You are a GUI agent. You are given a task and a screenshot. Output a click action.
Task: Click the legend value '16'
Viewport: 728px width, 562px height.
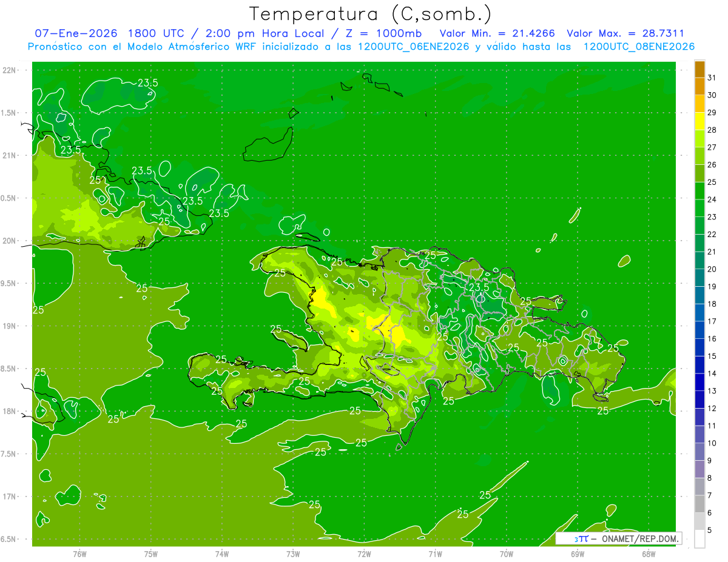pos(712,339)
